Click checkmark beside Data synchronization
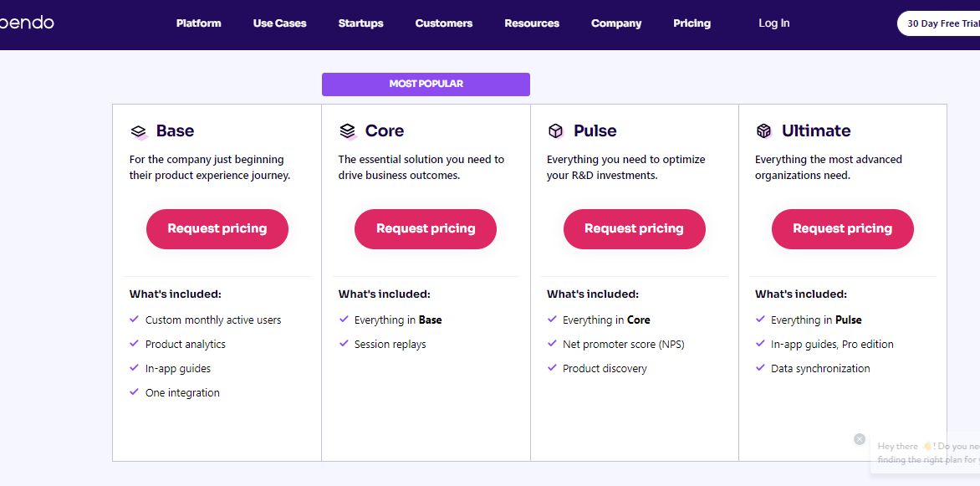This screenshot has width=980, height=486. [x=760, y=368]
